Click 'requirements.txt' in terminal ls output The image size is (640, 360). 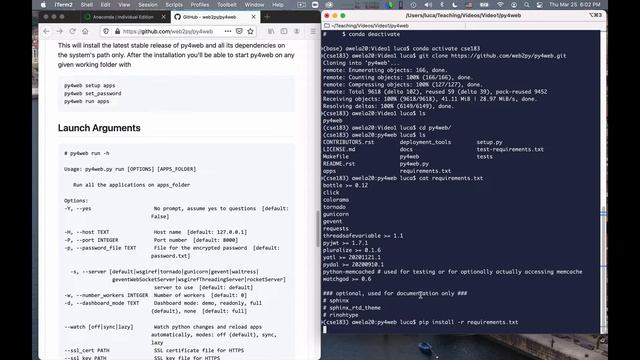point(425,171)
